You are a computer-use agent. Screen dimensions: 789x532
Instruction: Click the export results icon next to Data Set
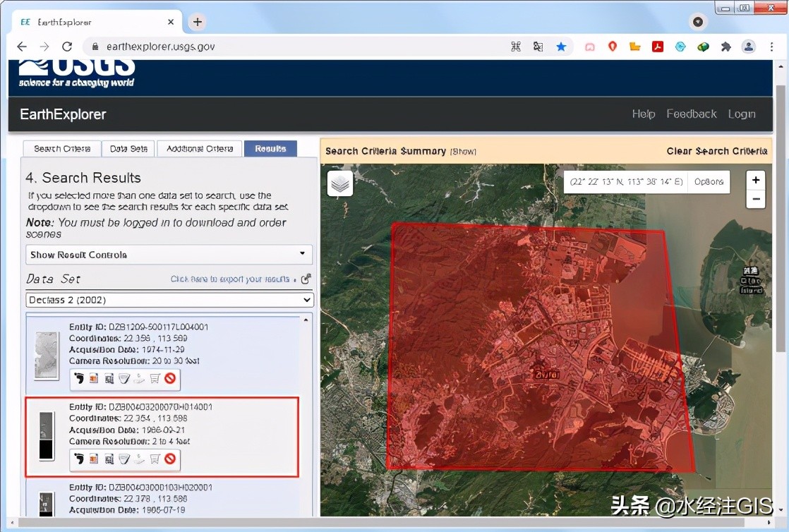pos(306,279)
